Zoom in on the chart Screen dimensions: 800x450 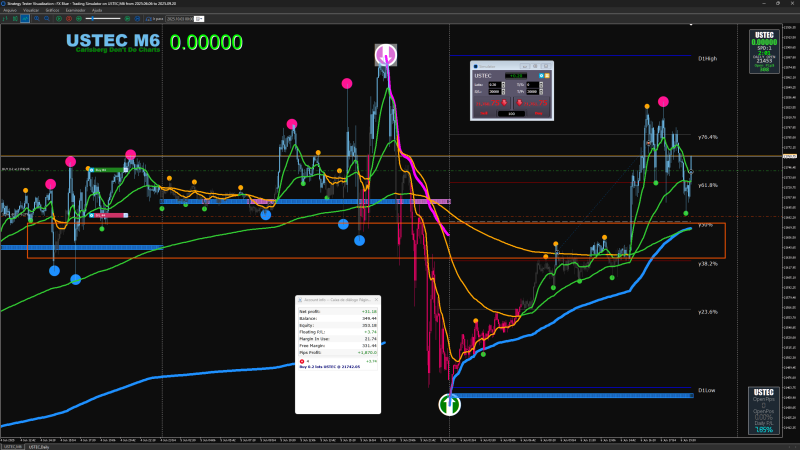pyautogui.click(x=37, y=19)
